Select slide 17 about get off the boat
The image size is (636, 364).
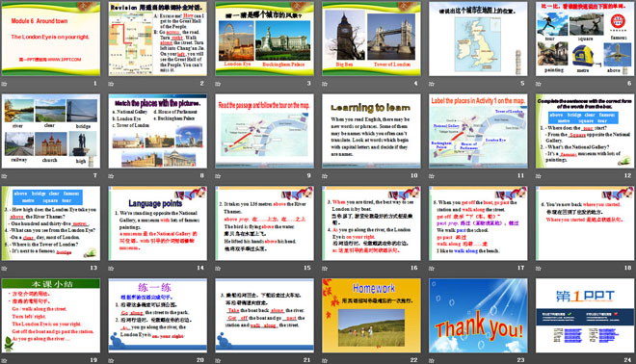[x=478, y=223]
